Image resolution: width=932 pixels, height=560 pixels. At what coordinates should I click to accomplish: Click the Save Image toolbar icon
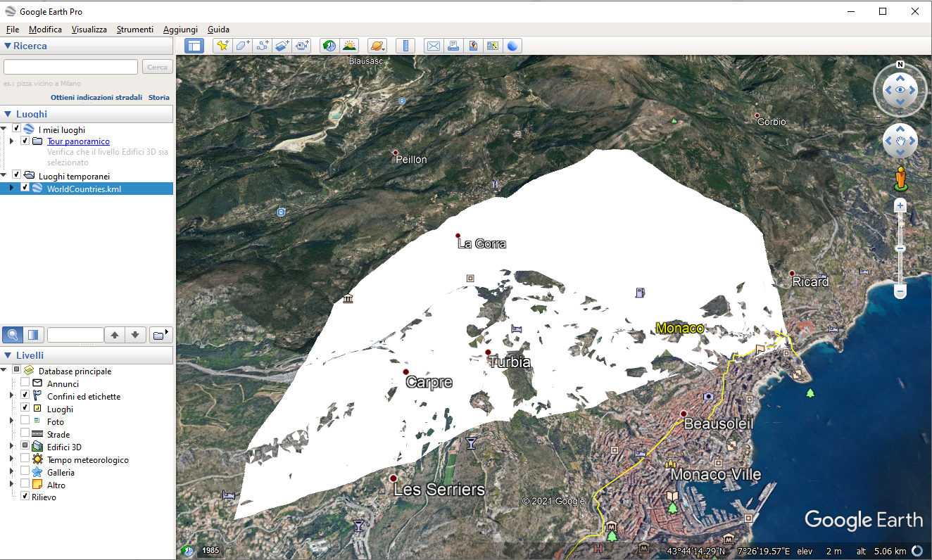point(473,46)
